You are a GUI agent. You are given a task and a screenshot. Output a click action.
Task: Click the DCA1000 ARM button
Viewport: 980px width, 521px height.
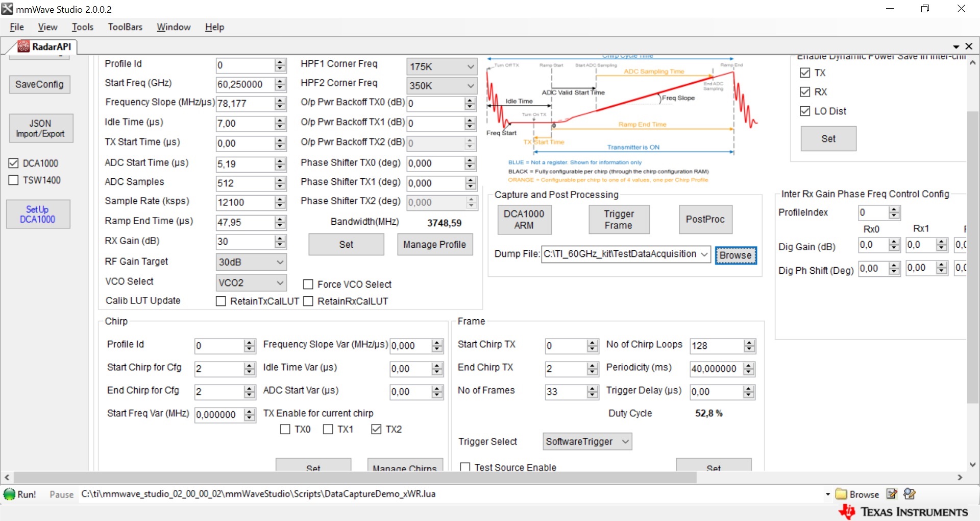pyautogui.click(x=524, y=220)
